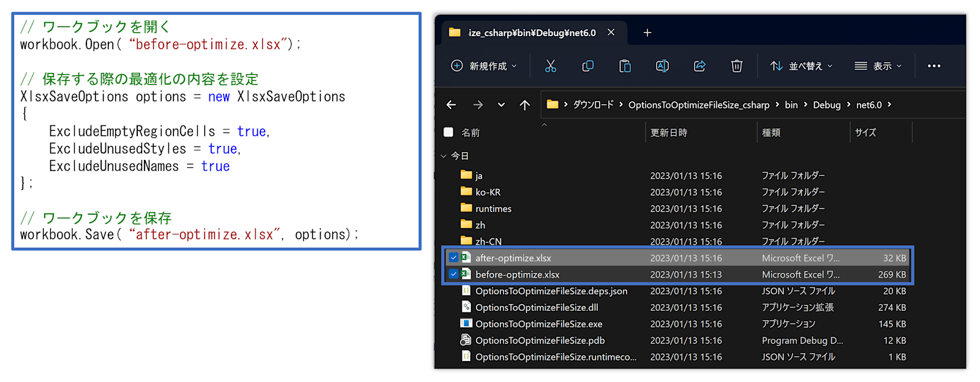Sort by the 更新日時 column header
This screenshot has height=382, width=980.
pos(669,132)
